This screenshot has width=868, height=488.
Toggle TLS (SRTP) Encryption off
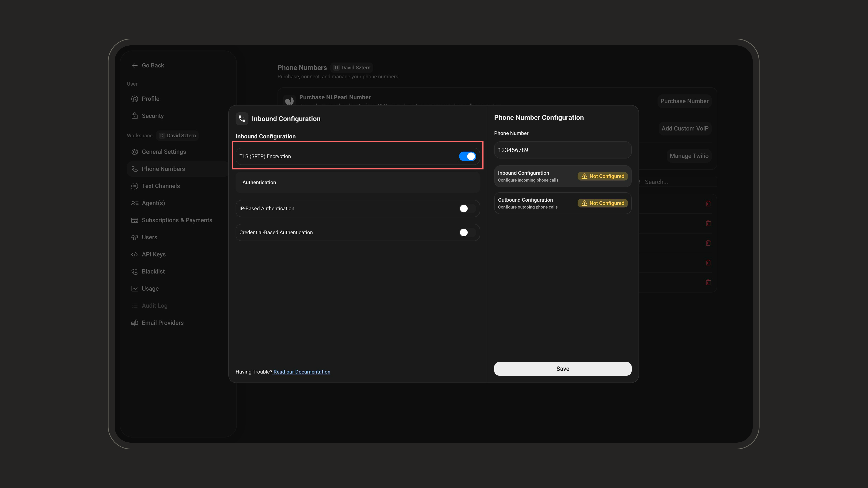click(467, 156)
